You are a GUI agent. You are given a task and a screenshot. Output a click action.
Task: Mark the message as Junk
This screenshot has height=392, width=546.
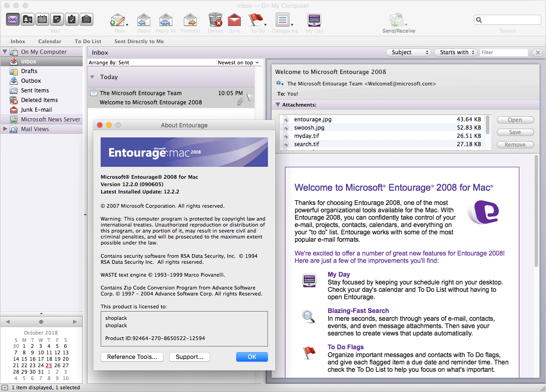coord(234,20)
